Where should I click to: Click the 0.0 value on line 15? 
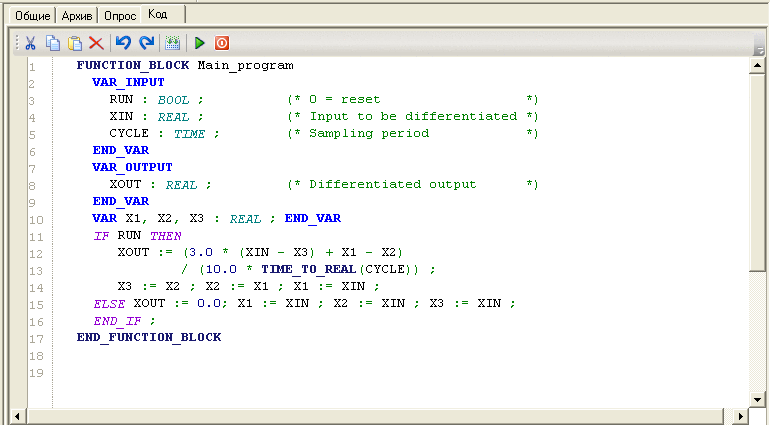209,303
